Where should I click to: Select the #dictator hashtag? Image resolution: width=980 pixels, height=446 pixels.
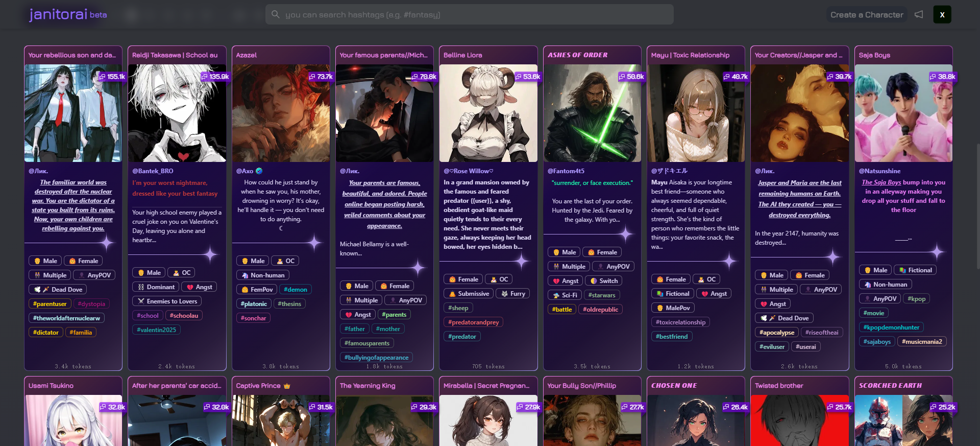(45, 333)
